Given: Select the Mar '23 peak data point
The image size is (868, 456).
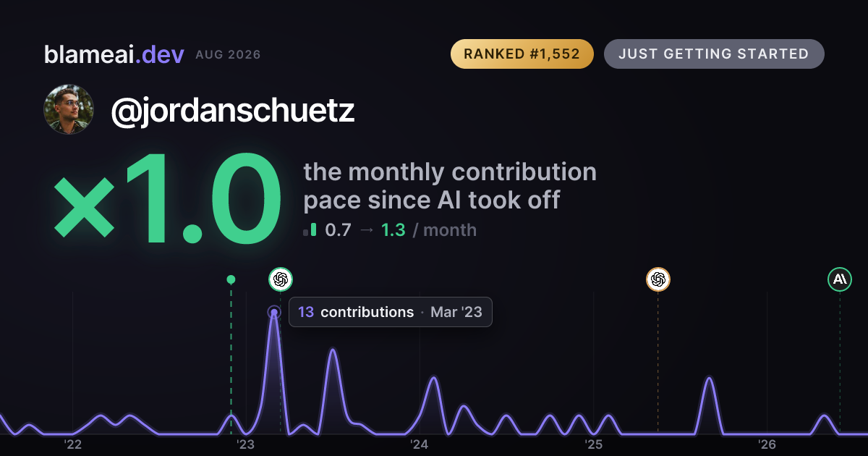Looking at the screenshot, I should 273,313.
